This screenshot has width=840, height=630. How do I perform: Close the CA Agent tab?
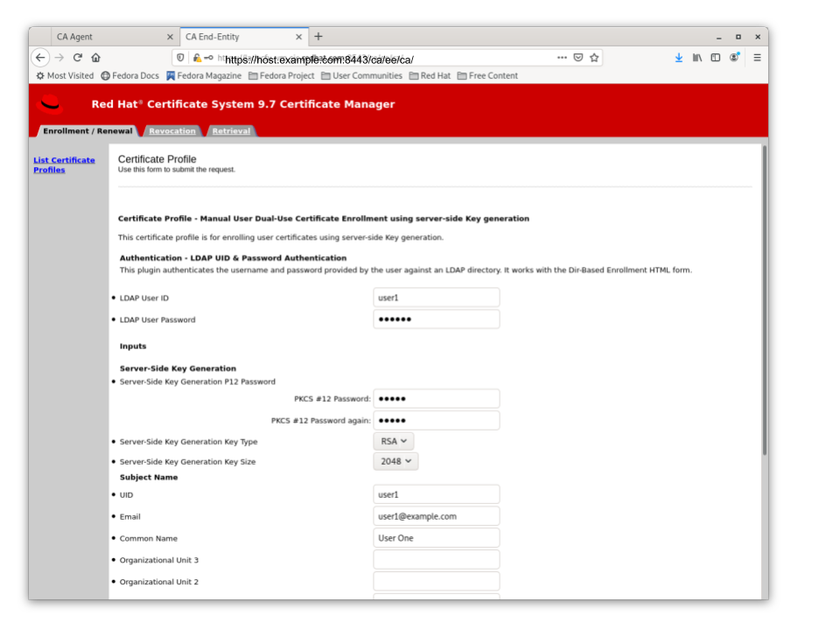pos(170,37)
